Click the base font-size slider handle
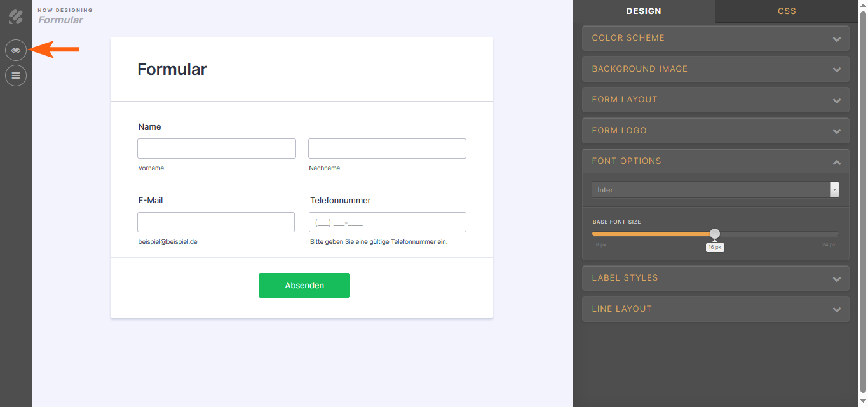This screenshot has height=407, width=868. (x=715, y=234)
